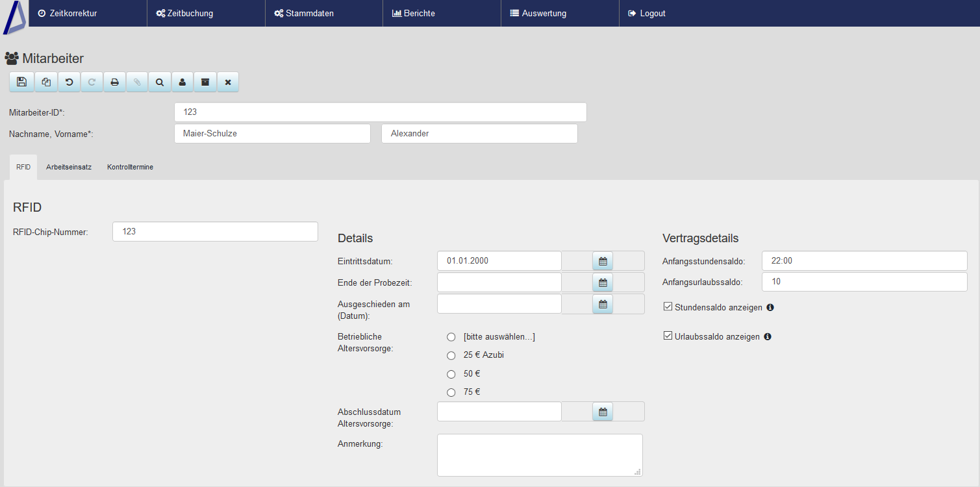980x487 pixels.
Task: Open calendar picker for Abschlussdatum Altersvorsorge
Action: (603, 412)
